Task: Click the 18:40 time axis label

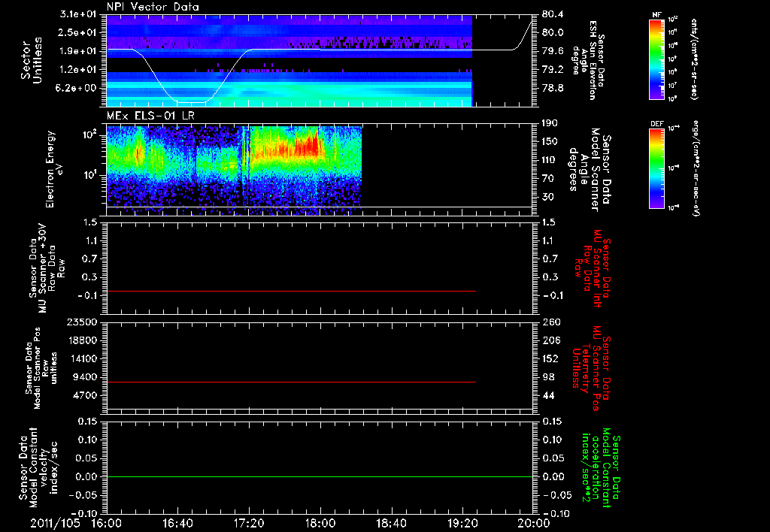Action: [391, 523]
